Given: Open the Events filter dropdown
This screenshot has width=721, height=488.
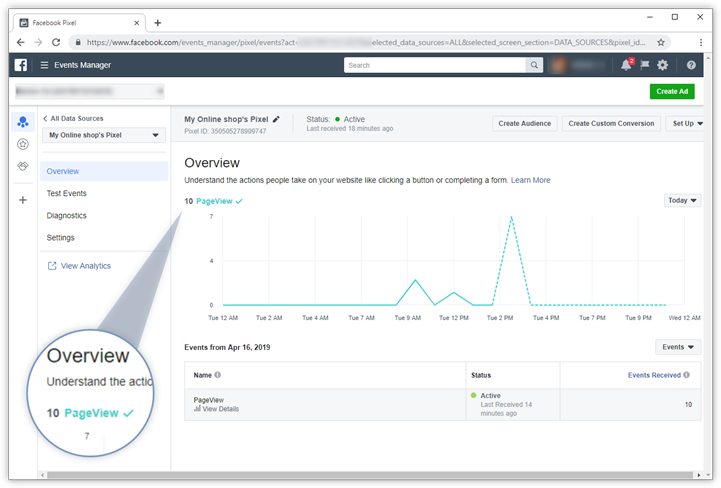Looking at the screenshot, I should tap(678, 347).
